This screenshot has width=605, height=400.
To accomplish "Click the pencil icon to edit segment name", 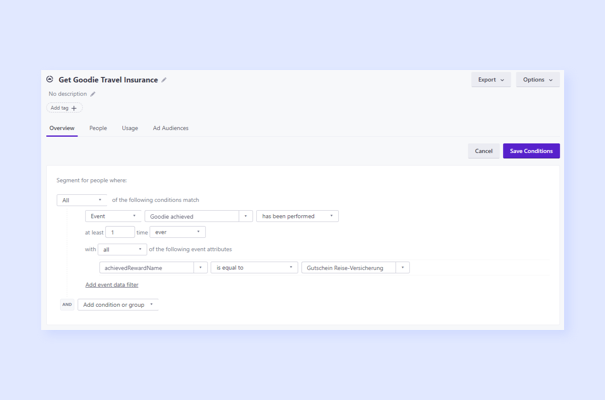I will (x=164, y=80).
